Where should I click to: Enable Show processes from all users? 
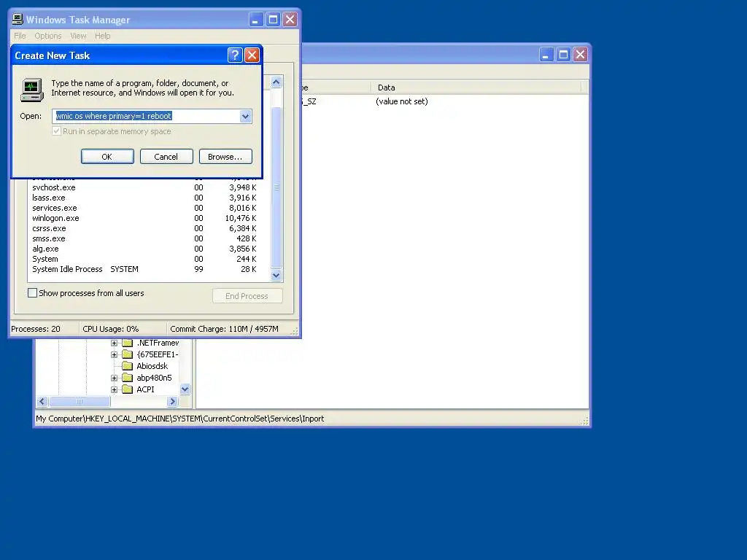tap(32, 293)
